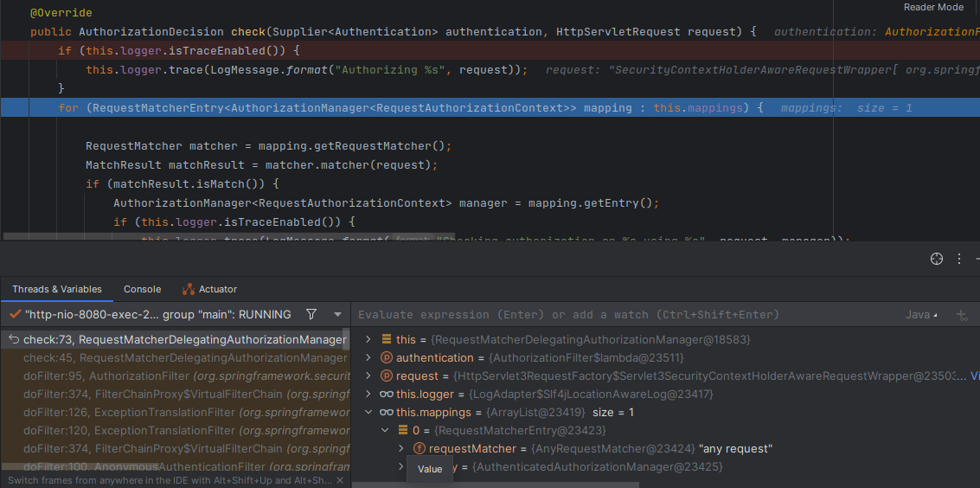This screenshot has width=980, height=488.
Task: Expand the requestMatcher field node
Action: coord(401,448)
